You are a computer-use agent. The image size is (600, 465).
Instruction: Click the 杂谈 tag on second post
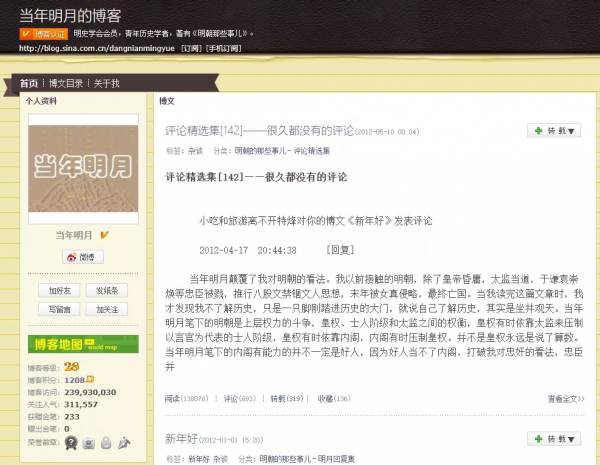(220, 459)
